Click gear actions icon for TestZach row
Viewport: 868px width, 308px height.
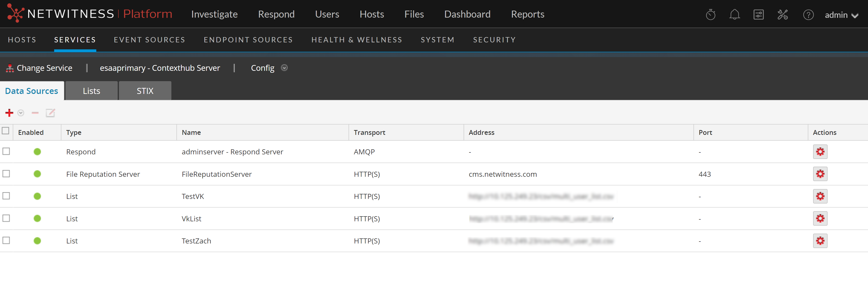820,241
